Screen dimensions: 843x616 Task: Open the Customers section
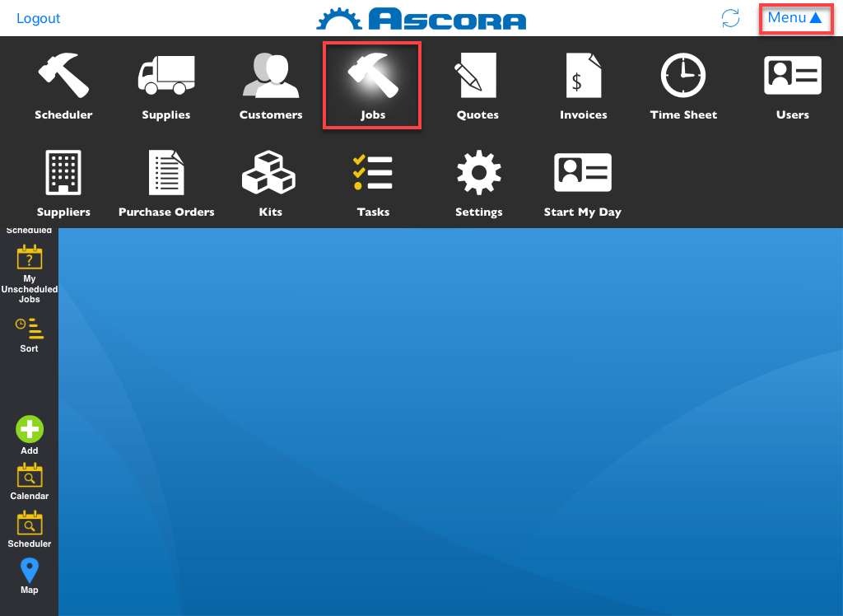(x=271, y=77)
